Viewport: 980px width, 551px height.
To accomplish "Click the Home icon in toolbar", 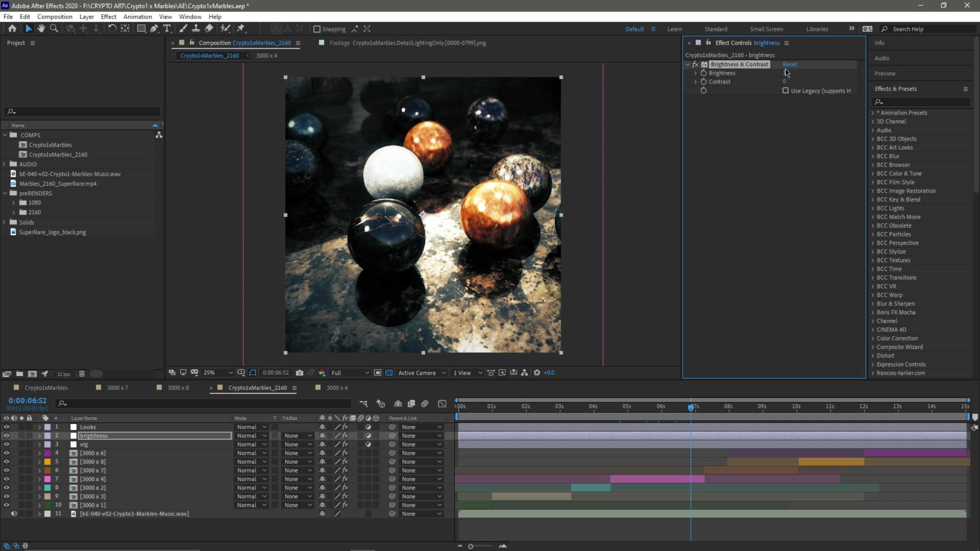I will [x=12, y=29].
